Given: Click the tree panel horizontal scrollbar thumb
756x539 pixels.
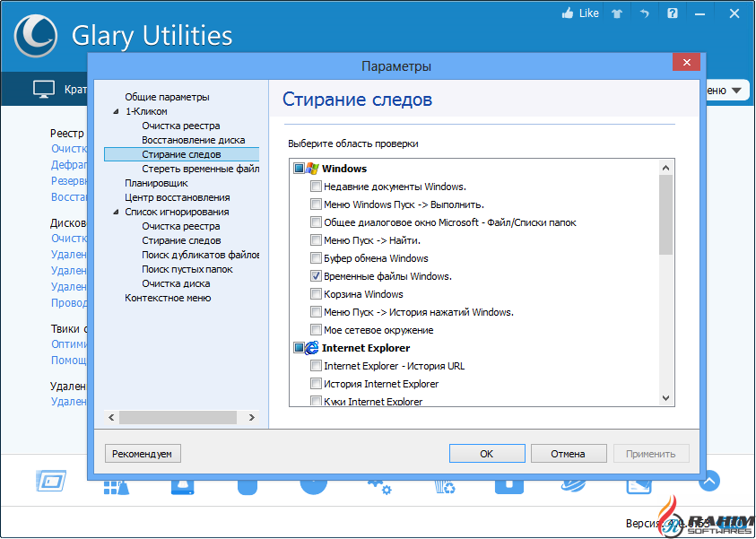Looking at the screenshot, I should click(178, 417).
